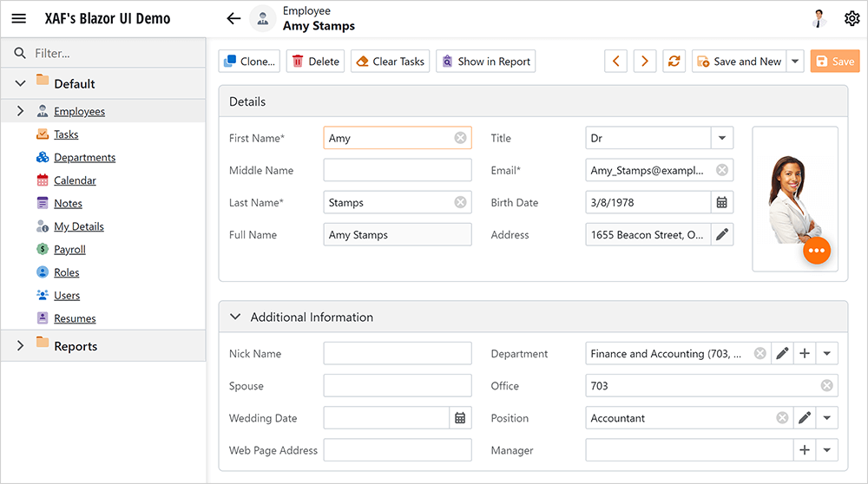
Task: Select Departments in the sidebar
Action: (84, 158)
